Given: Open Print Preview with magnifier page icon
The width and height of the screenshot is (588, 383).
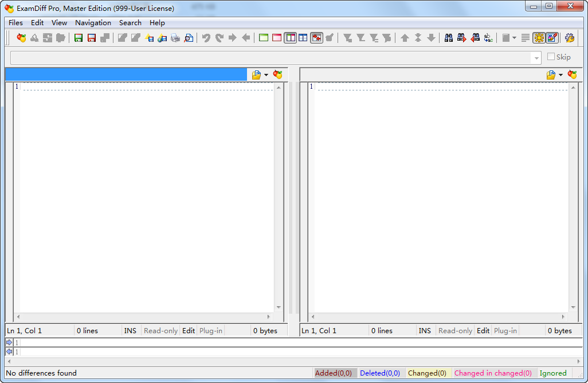Looking at the screenshot, I should [x=189, y=38].
